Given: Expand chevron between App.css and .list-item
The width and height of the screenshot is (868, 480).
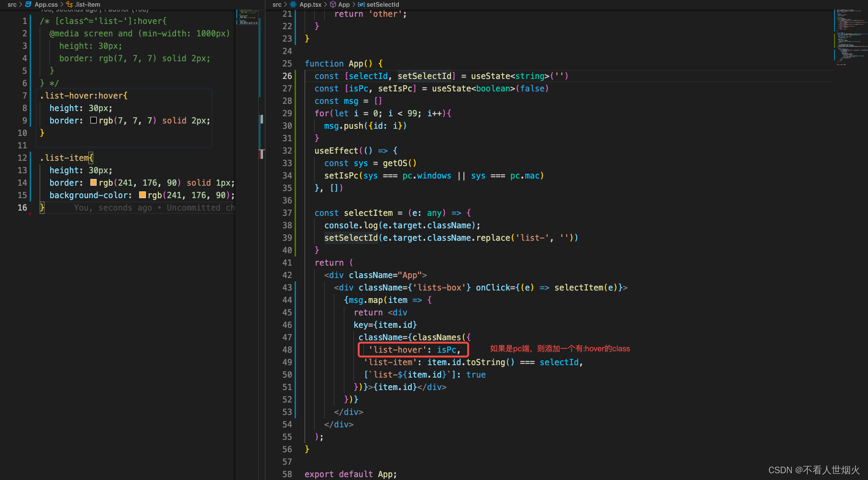Looking at the screenshot, I should tap(62, 4).
